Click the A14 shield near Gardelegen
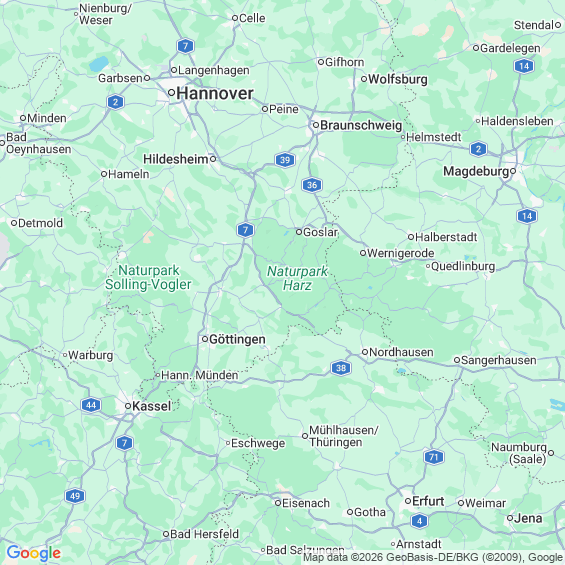The image size is (565, 565). 524,66
